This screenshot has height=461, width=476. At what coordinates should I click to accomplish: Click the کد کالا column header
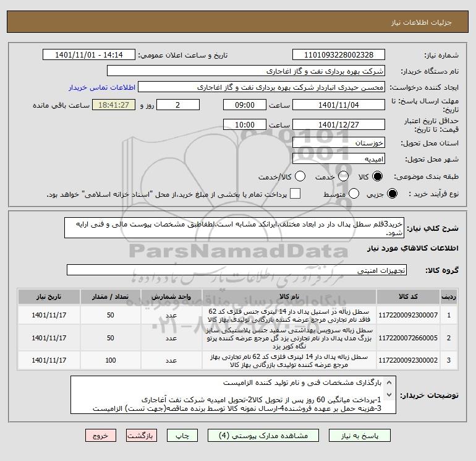(x=408, y=296)
